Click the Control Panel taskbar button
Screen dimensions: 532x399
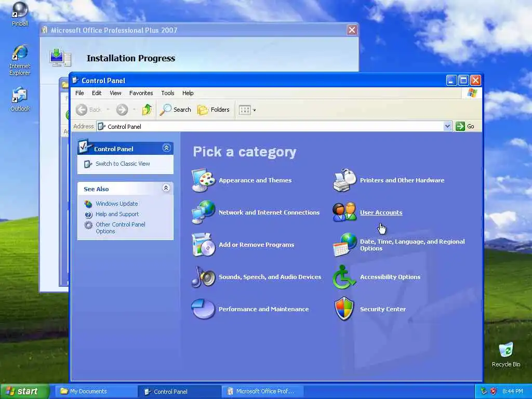(x=180, y=392)
